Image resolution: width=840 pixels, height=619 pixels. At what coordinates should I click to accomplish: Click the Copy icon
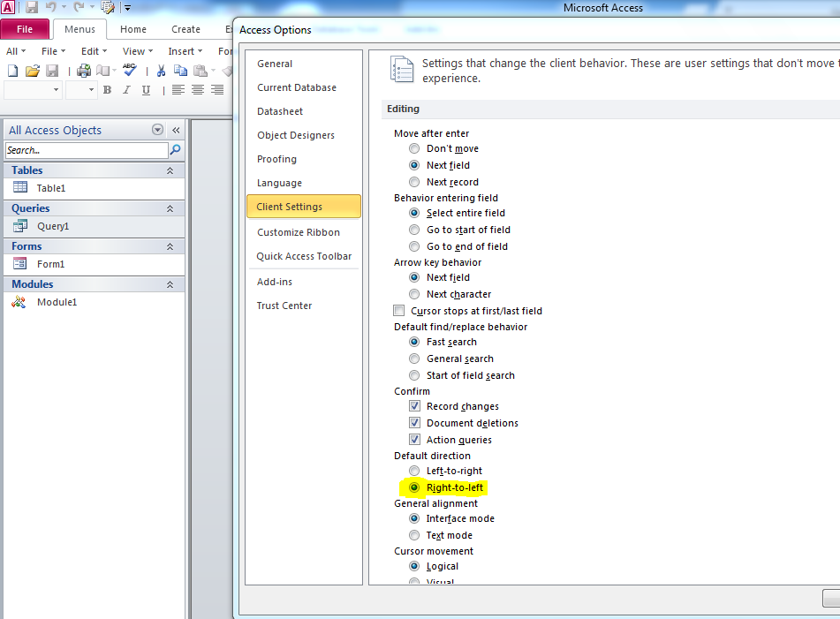tap(180, 71)
